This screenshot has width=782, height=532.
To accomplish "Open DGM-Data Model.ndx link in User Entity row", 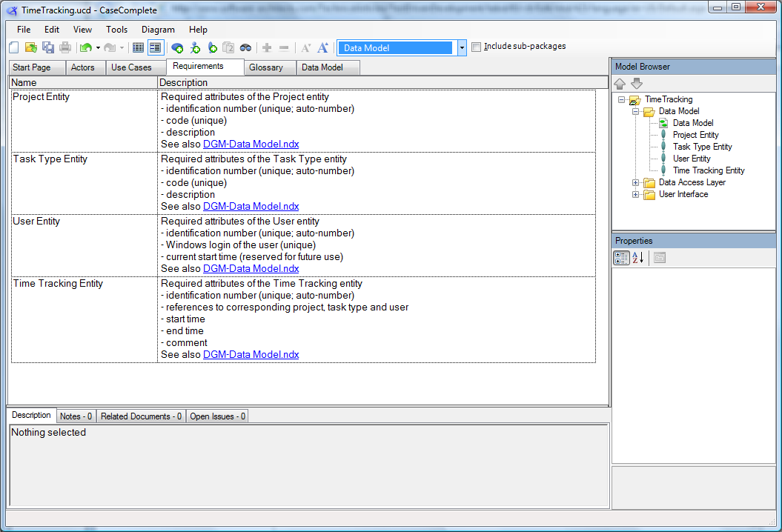I will (x=251, y=269).
